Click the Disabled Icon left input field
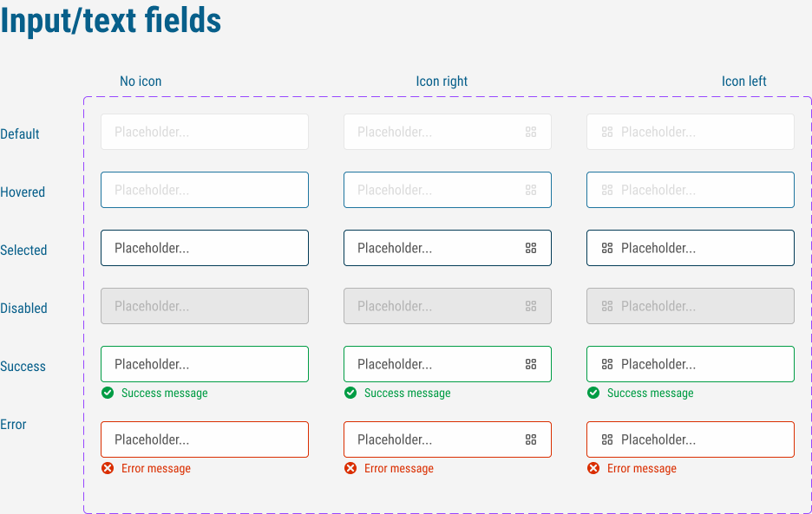812x514 pixels. (x=691, y=306)
